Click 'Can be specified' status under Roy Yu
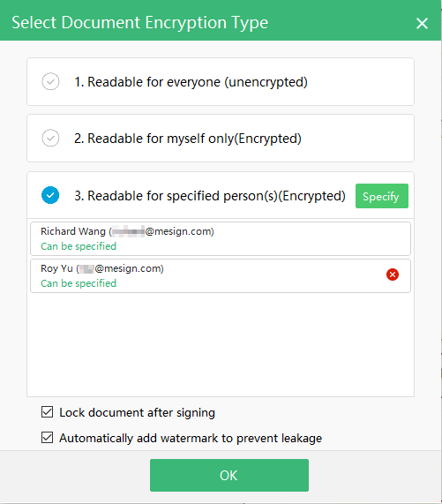The height and width of the screenshot is (504, 442). pyautogui.click(x=79, y=283)
